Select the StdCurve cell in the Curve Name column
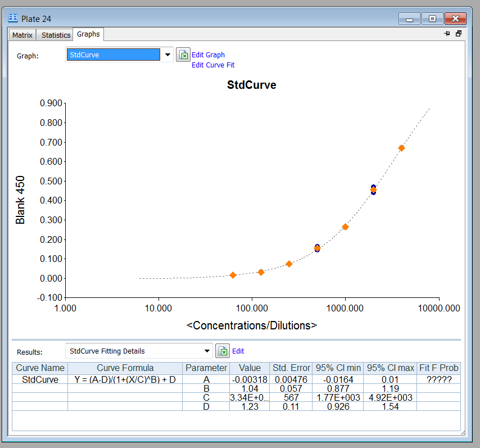The width and height of the screenshot is (480, 448). [40, 379]
